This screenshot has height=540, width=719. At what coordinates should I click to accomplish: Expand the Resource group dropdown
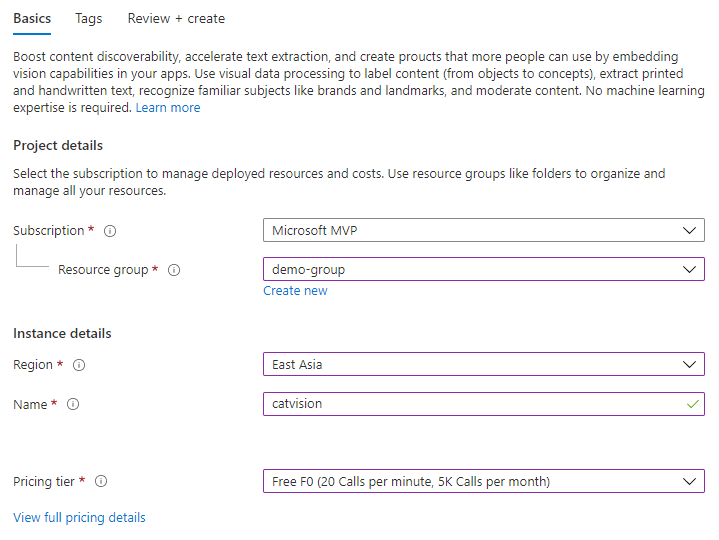[x=483, y=270]
